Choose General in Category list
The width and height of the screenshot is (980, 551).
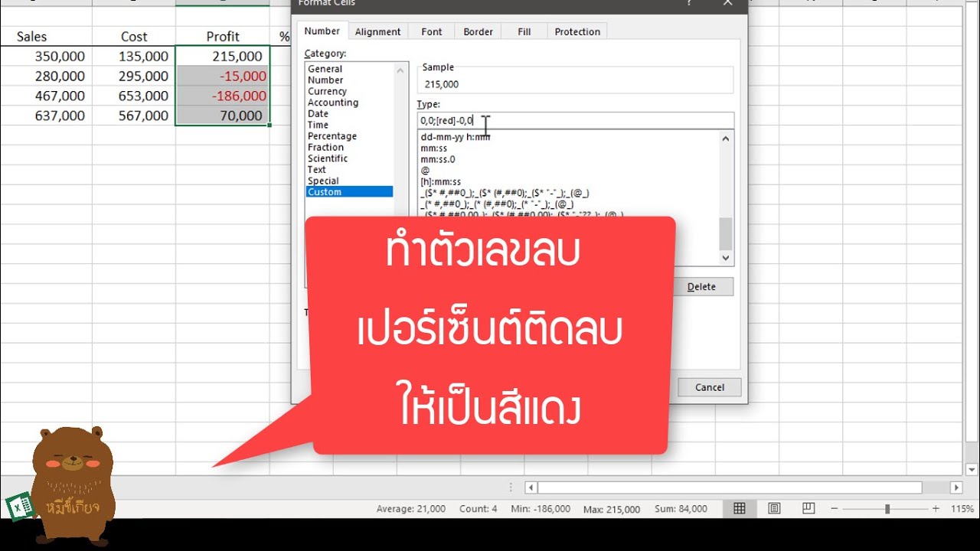click(325, 69)
